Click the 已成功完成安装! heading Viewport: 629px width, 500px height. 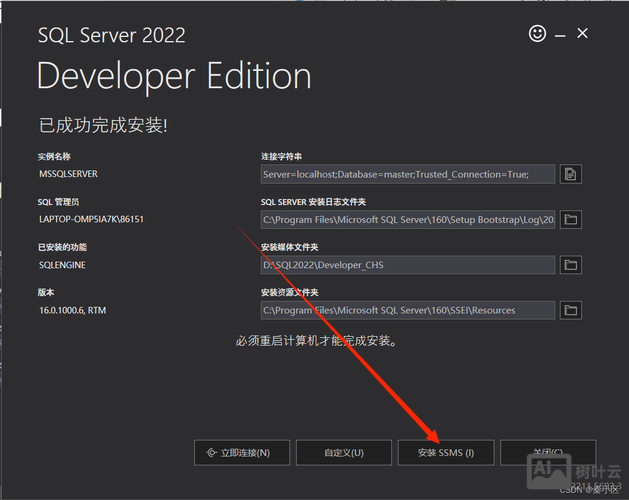103,125
